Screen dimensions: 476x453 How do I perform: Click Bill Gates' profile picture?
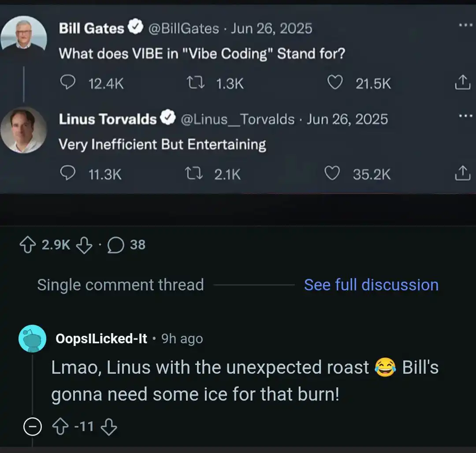[24, 35]
